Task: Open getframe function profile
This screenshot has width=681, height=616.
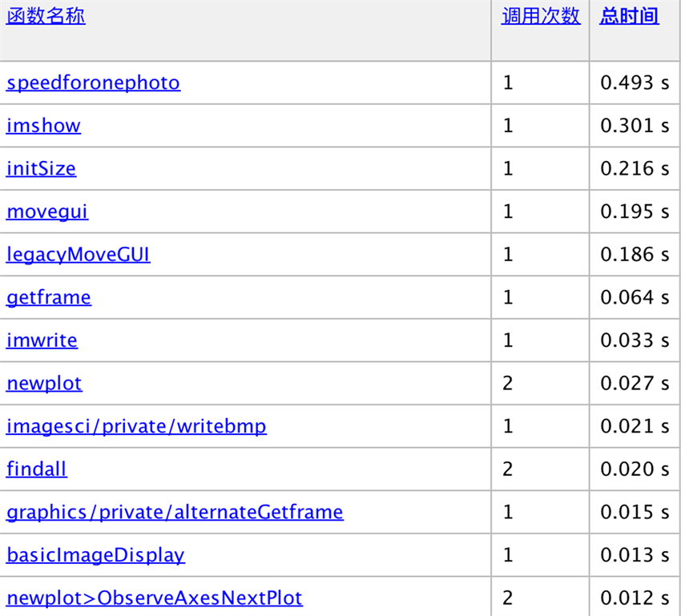Action: 49,298
